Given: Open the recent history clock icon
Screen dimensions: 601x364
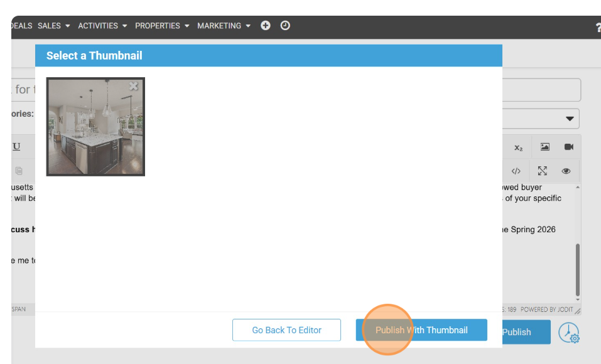Looking at the screenshot, I should click(285, 26).
